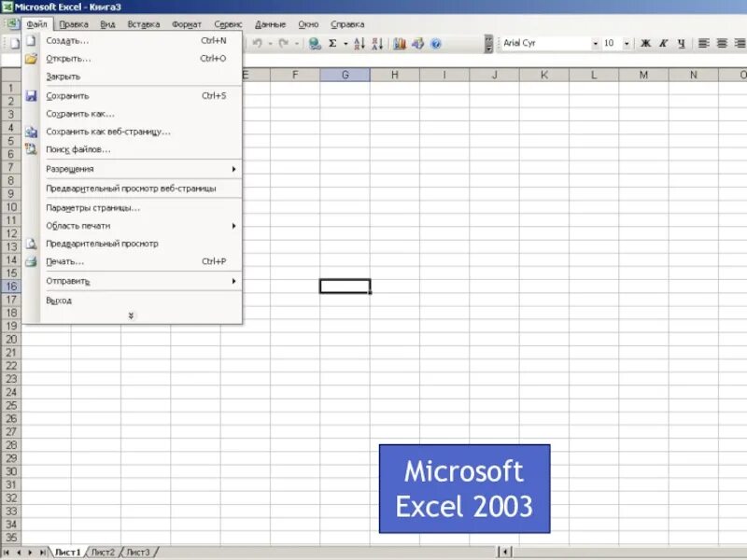The width and height of the screenshot is (747, 560).
Task: Toggle bold formatting (Ж)
Action: (x=646, y=44)
